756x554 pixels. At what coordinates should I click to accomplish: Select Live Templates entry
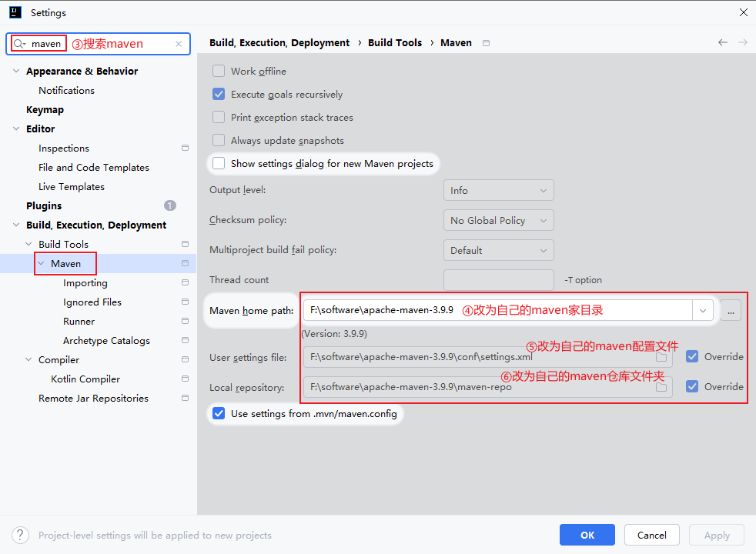[72, 187]
